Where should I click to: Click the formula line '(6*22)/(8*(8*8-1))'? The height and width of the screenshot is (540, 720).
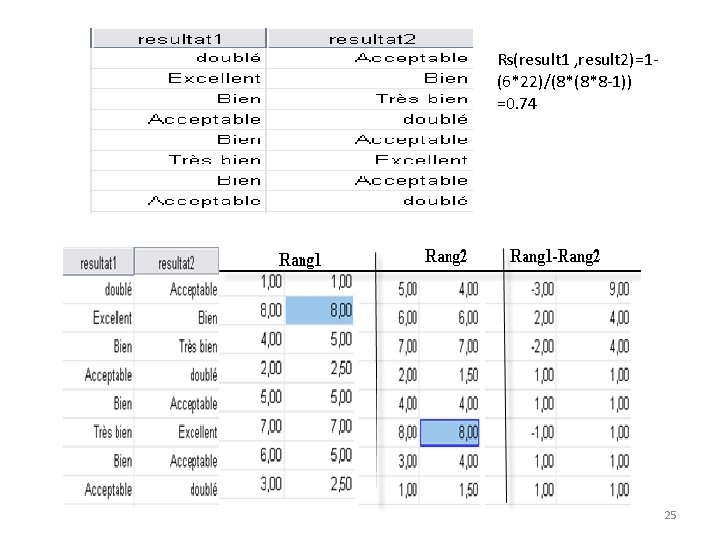tap(564, 82)
